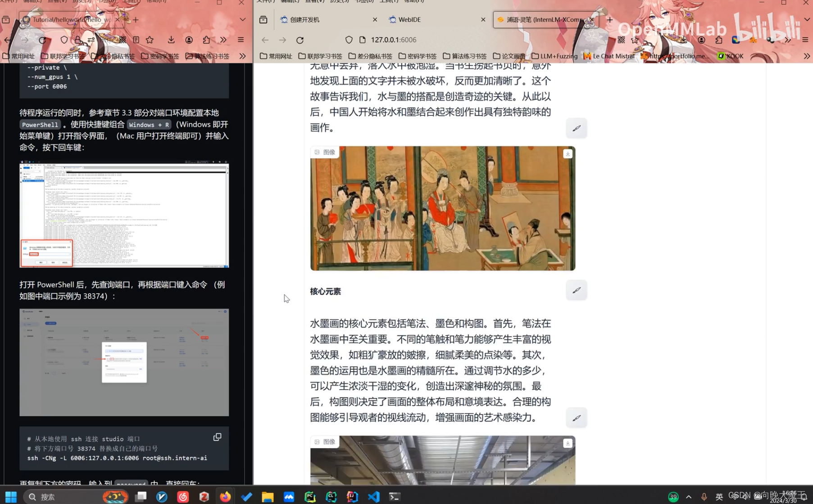The height and width of the screenshot is (504, 813).
Task: Click the 核心元素 heading text
Action: (325, 292)
